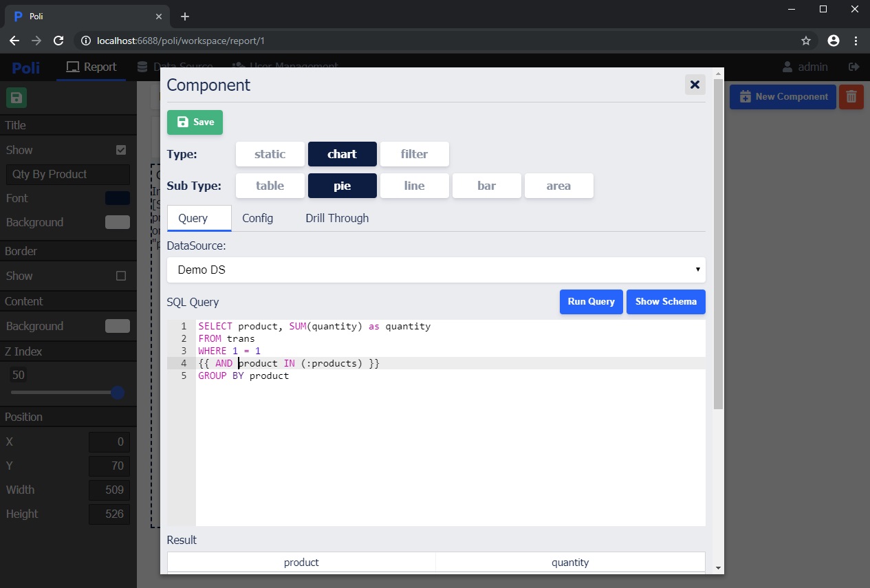This screenshot has height=588, width=870.
Task: Click the Show Schema button
Action: pos(665,301)
